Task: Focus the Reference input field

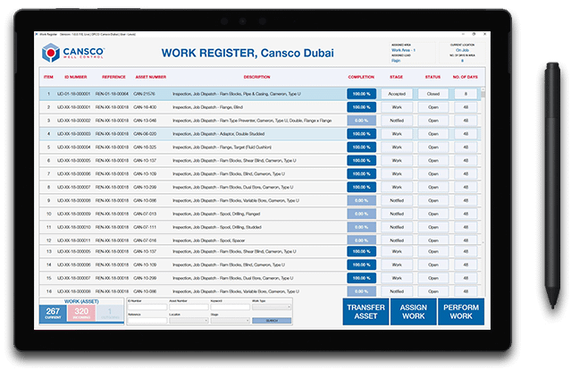Action: point(147,321)
